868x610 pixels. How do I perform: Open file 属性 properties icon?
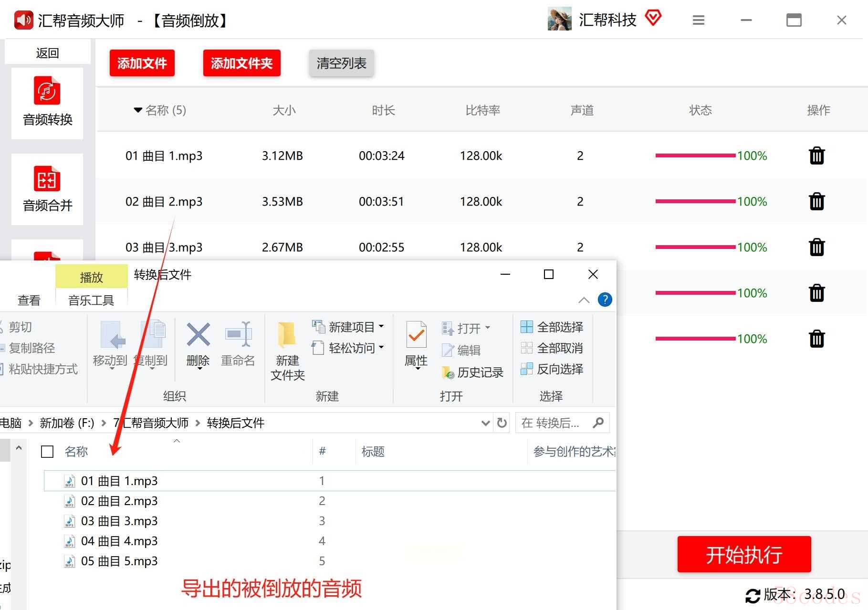416,336
